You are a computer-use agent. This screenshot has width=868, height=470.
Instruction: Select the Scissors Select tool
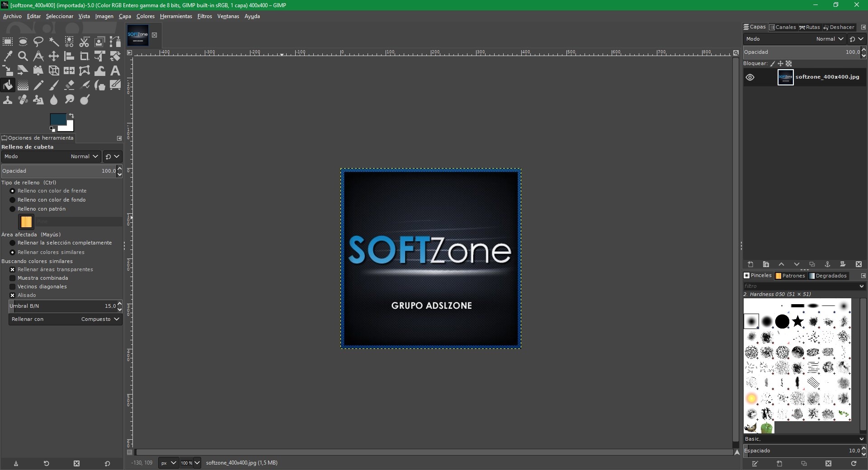point(85,42)
